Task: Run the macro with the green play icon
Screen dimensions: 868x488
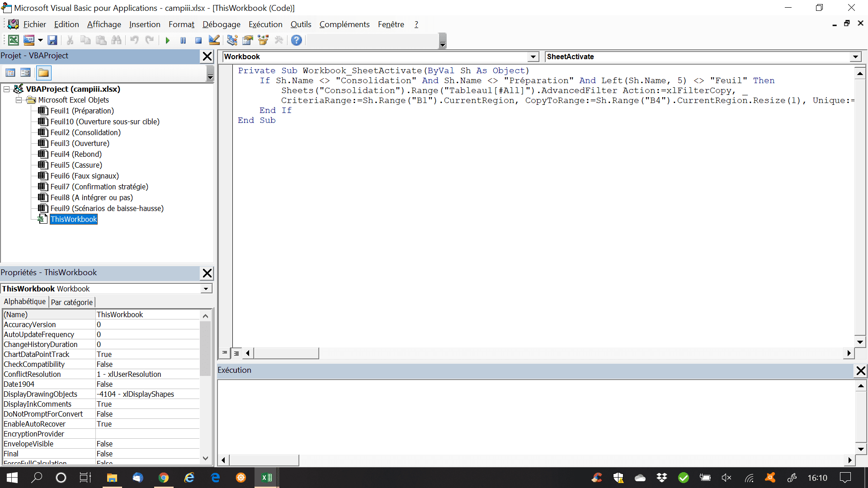Action: [167, 40]
